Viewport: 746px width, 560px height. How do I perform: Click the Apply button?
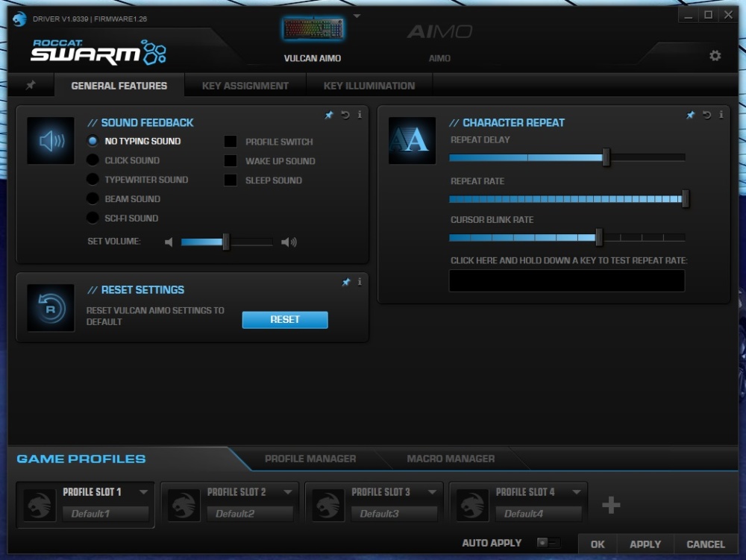pos(645,544)
